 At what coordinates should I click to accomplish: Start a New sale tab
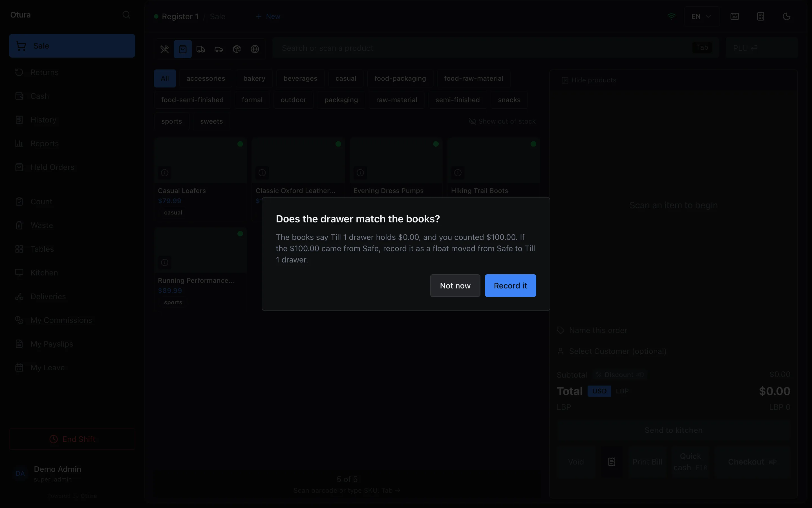pos(268,16)
